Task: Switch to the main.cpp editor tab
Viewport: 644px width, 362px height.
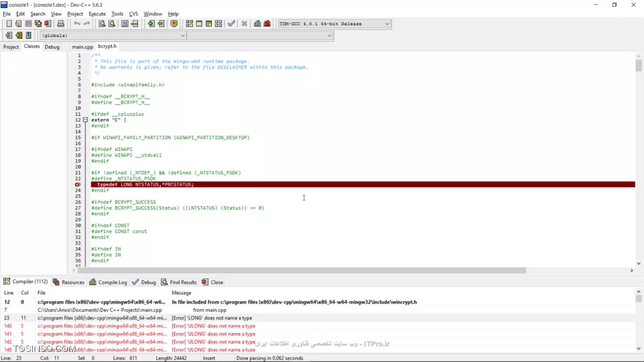Action: point(82,47)
